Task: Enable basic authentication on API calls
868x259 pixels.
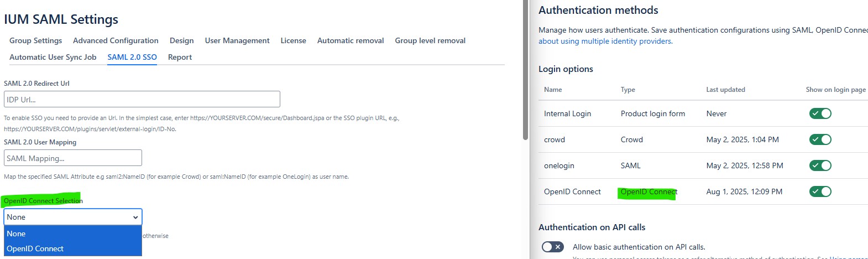Action: [552, 247]
